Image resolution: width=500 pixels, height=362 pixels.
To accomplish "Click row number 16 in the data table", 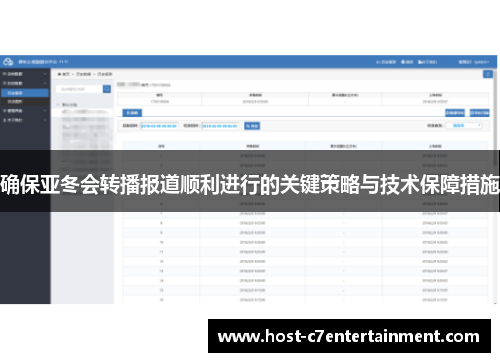I will click(305, 300).
